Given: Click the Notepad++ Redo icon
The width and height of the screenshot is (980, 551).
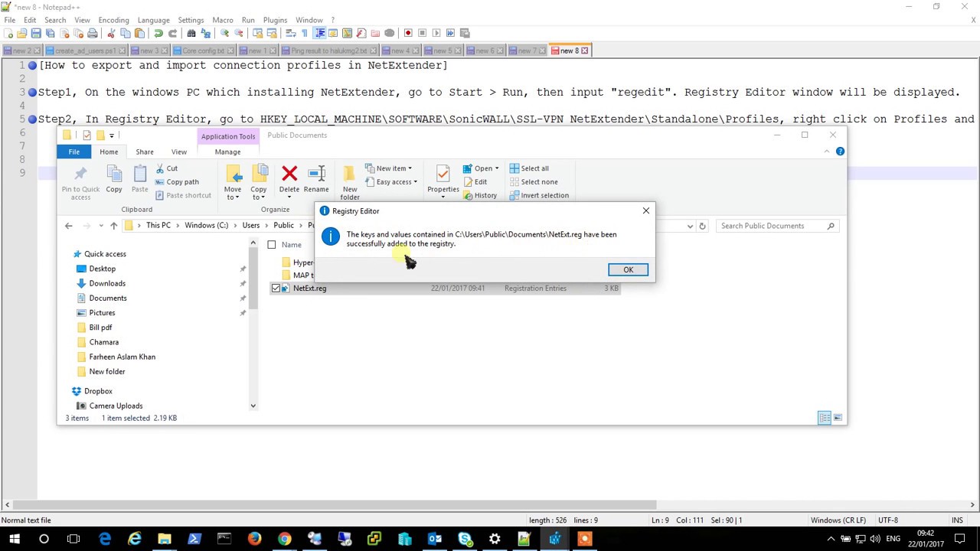Looking at the screenshot, I should pyautogui.click(x=172, y=33).
